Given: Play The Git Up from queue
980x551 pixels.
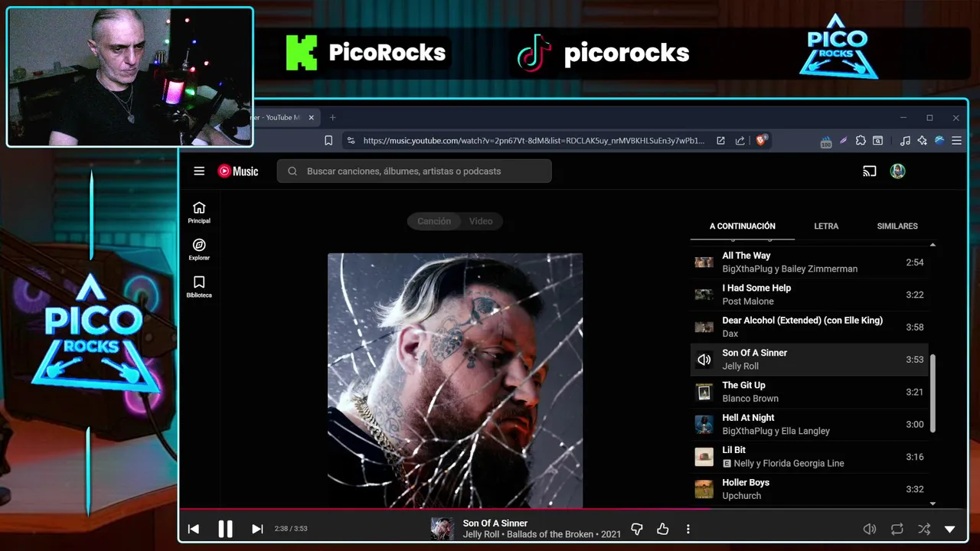Looking at the screenshot, I should (x=809, y=392).
